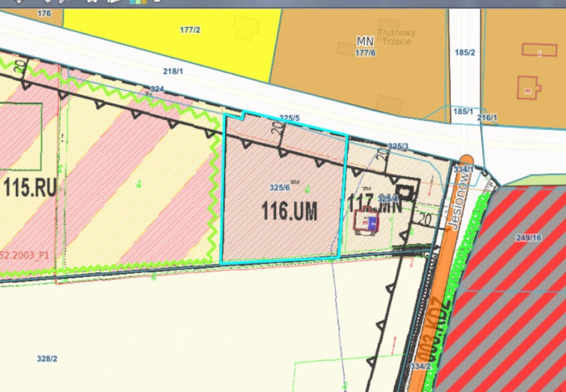This screenshot has height=392, width=566.
Task: Click the 117.MN zone label
Action: click(x=374, y=204)
